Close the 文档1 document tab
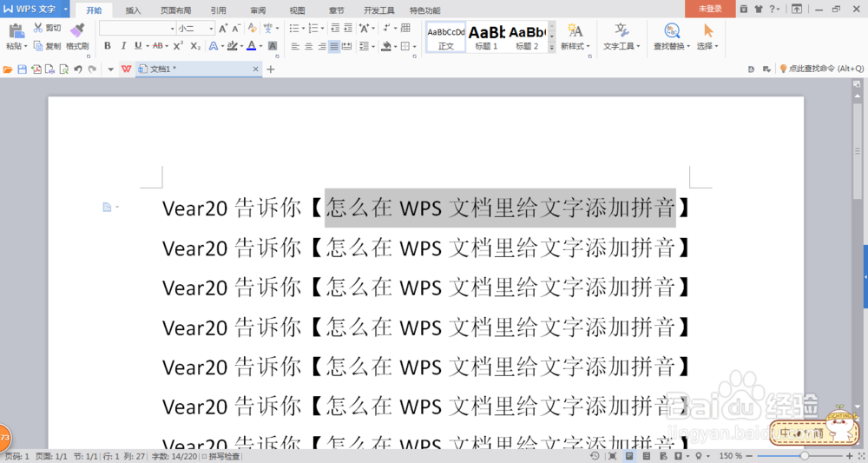 (x=255, y=69)
